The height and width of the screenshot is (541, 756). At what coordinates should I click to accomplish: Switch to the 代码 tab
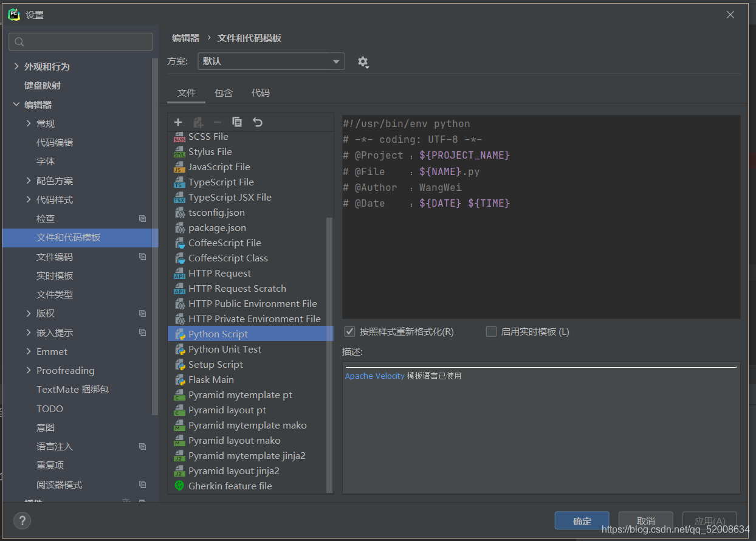(x=261, y=93)
